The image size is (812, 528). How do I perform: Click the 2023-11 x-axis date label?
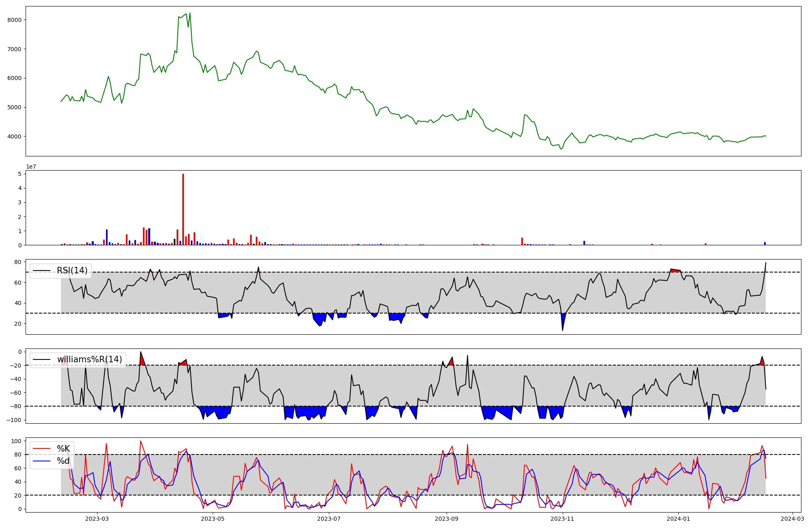[x=563, y=519]
